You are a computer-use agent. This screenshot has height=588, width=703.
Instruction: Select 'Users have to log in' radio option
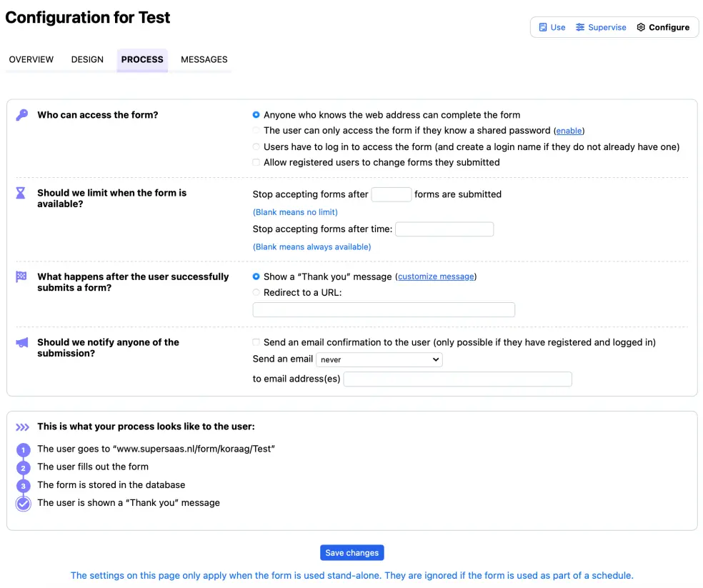click(256, 146)
